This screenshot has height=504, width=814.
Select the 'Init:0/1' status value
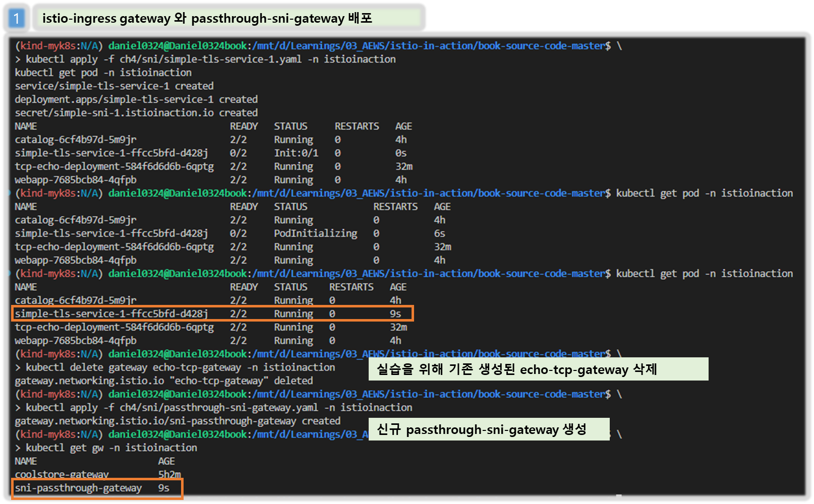coord(296,153)
